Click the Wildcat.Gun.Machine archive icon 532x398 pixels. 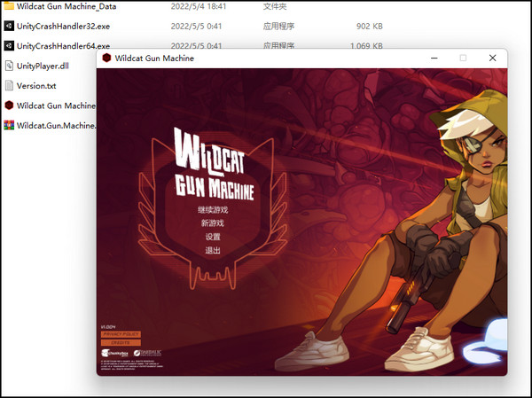pos(9,125)
